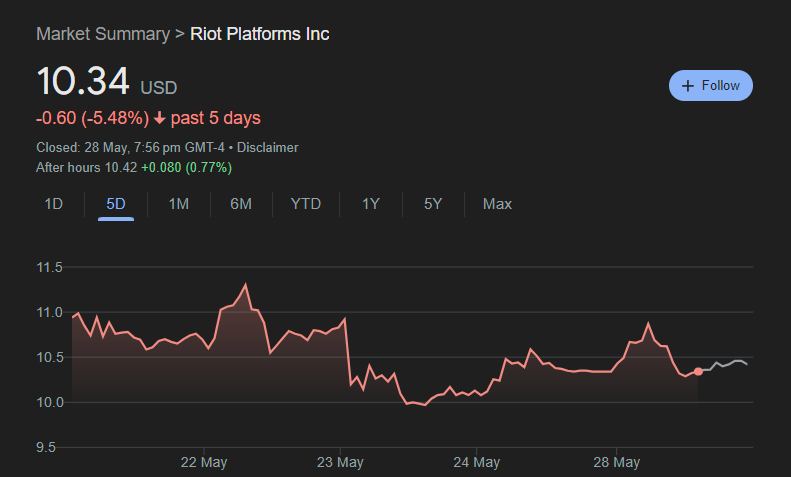Select the Max time range tab
791x477 pixels.
[497, 204]
